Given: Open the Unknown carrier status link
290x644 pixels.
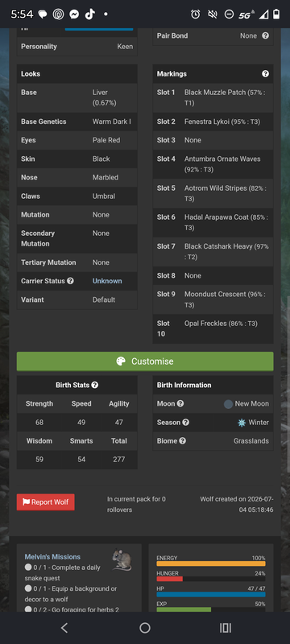Looking at the screenshot, I should 107,281.
